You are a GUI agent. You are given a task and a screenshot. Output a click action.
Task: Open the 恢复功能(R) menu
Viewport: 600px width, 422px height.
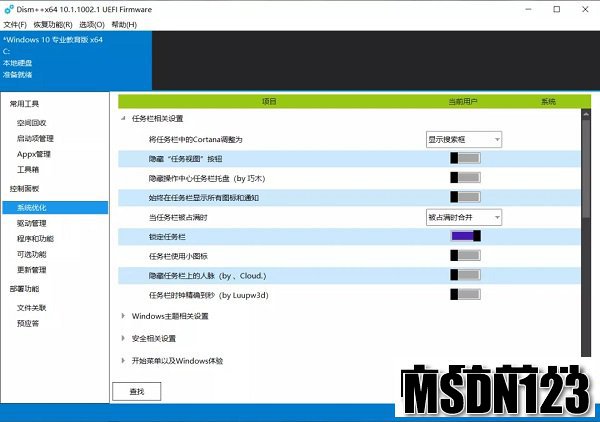(53, 25)
